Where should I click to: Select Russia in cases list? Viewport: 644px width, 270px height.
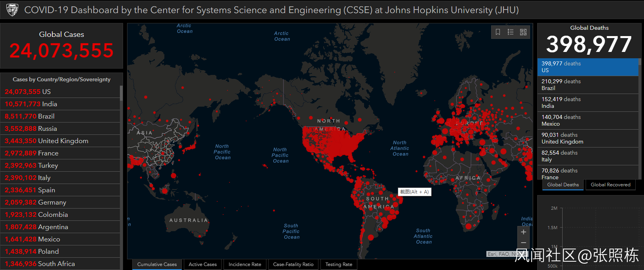coord(60,128)
